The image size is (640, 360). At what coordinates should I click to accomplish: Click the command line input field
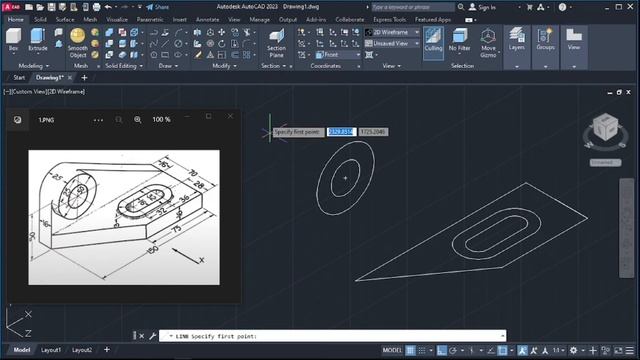pos(333,336)
